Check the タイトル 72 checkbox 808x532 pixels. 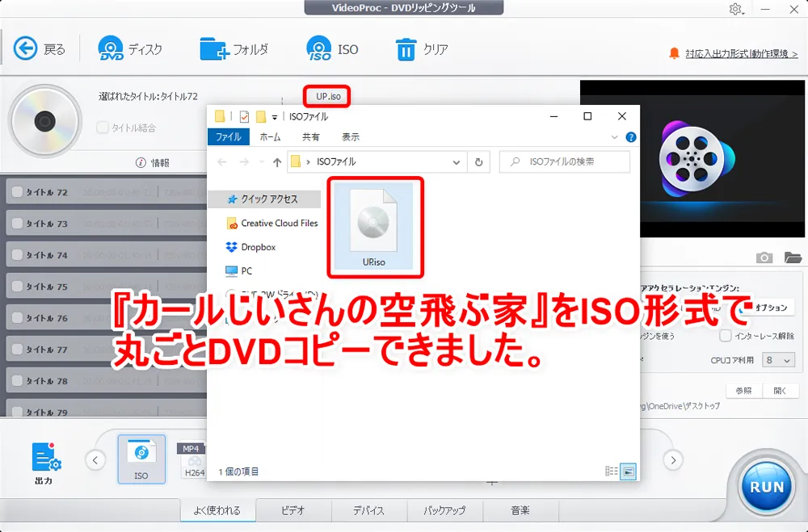click(17, 191)
